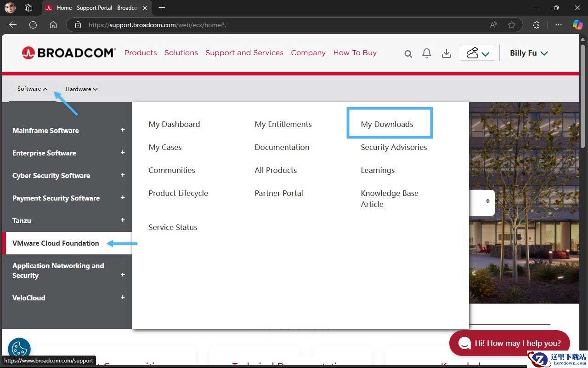Image resolution: width=588 pixels, height=368 pixels.
Task: Expand Cyber Security Software section
Action: pos(123,175)
